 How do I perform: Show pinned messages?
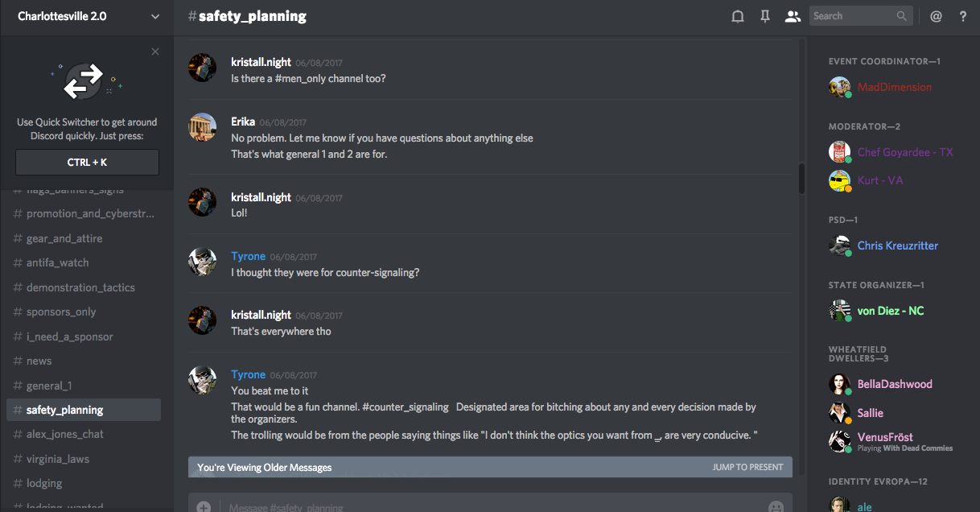tap(765, 16)
